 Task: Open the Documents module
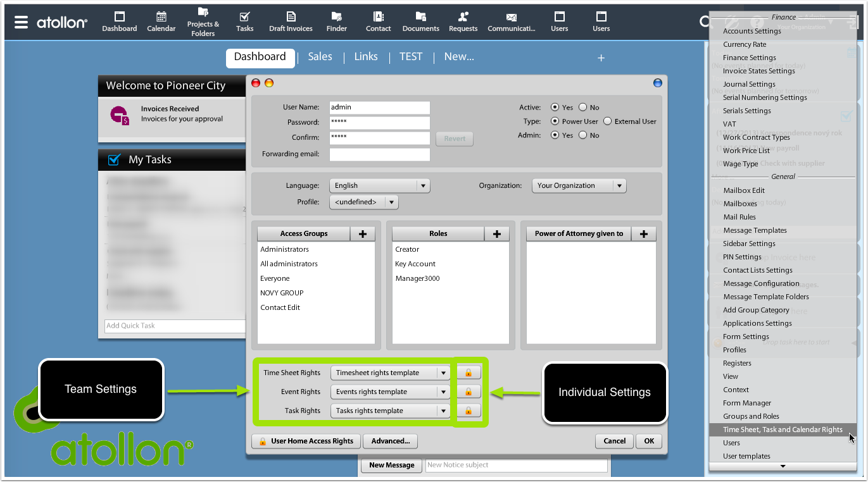421,22
